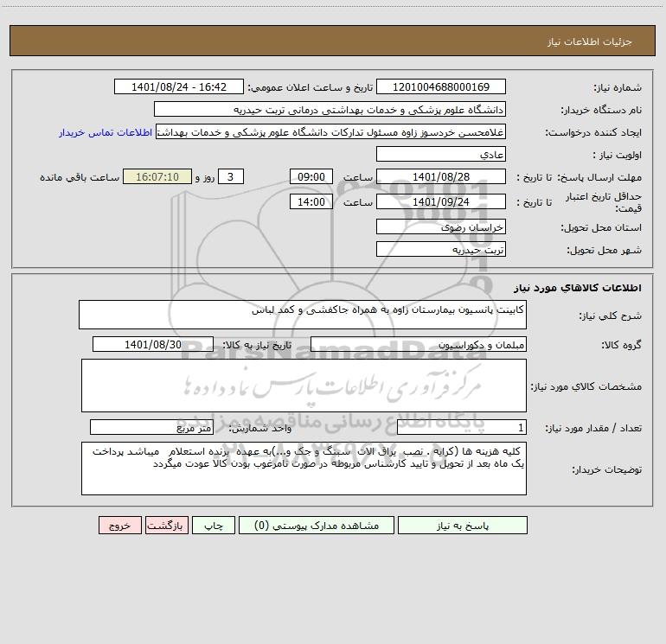Click the empty goods specification box
The image size is (666, 644).
[x=304, y=386]
